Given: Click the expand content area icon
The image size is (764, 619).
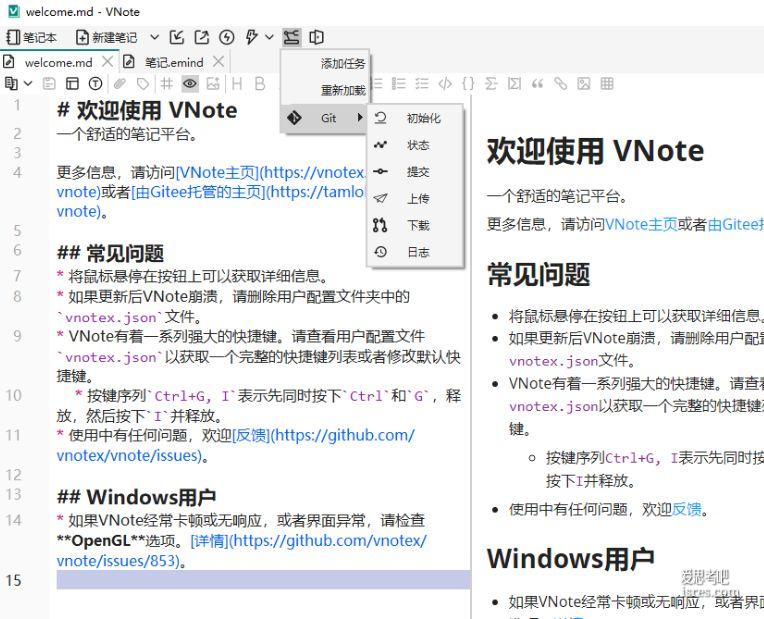Looking at the screenshot, I should (x=316, y=37).
